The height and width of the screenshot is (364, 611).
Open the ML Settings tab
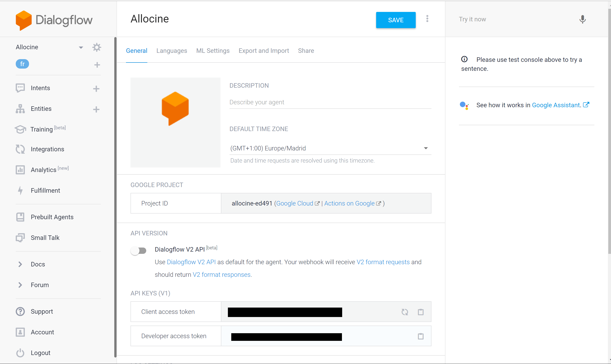click(x=213, y=51)
